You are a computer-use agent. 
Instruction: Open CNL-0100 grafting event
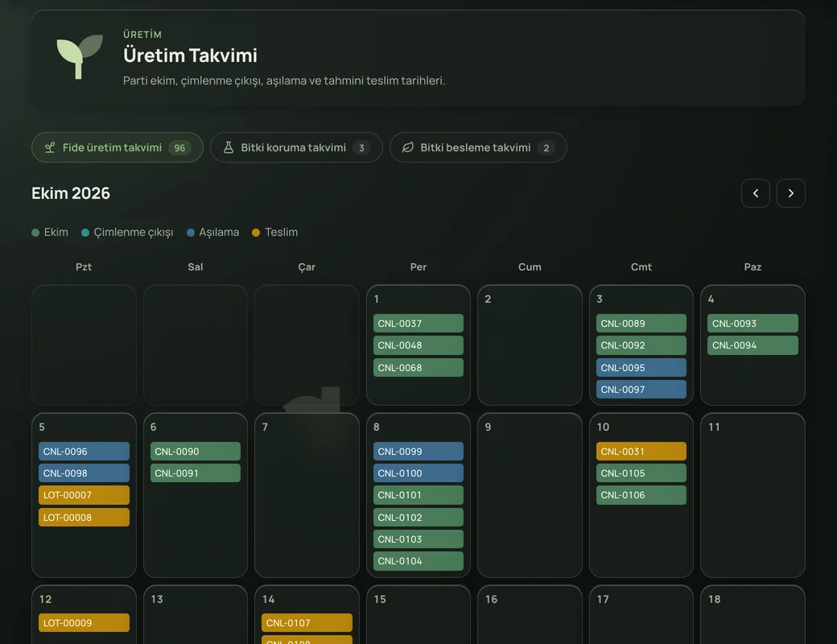[x=418, y=473]
